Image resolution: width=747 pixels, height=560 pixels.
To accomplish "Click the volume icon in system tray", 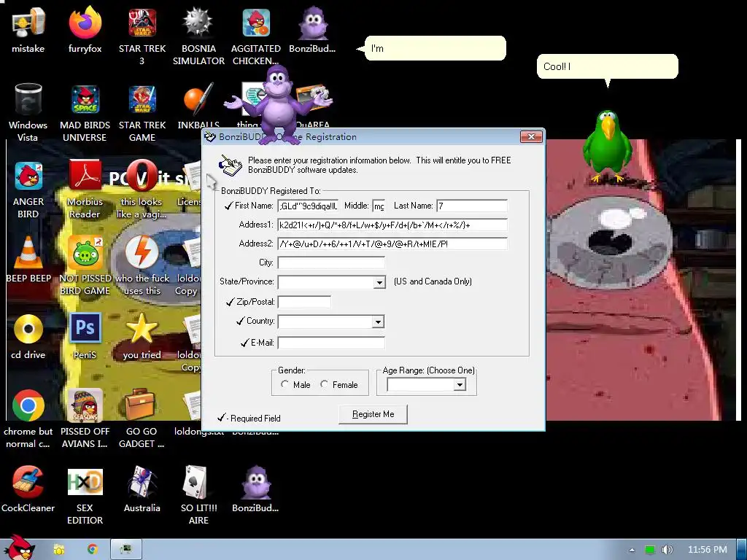I will pyautogui.click(x=667, y=550).
